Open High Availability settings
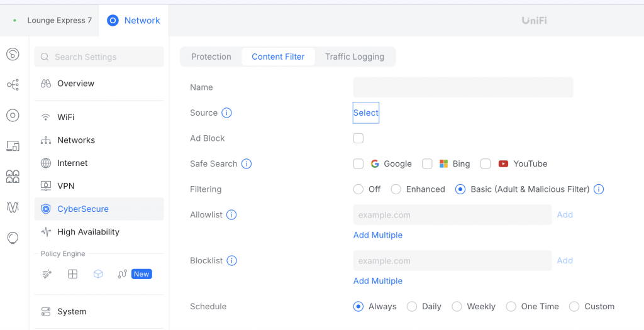644x330 pixels. coord(99,233)
